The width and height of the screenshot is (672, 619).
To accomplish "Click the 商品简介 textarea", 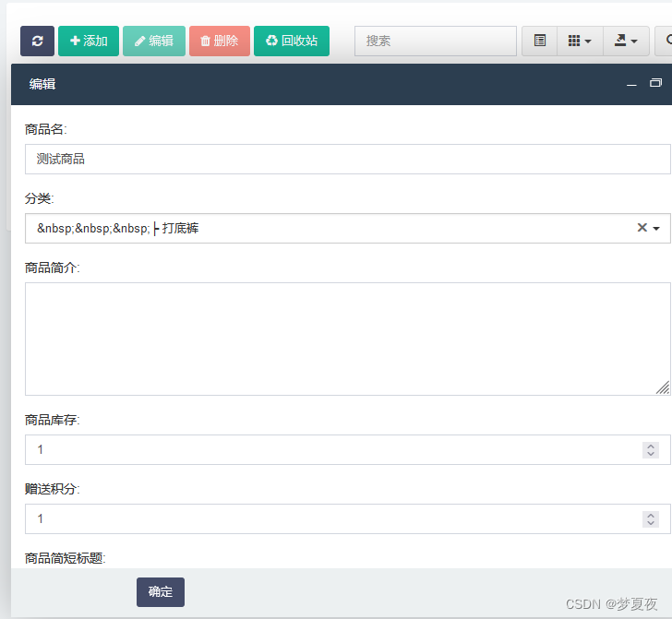I will click(x=348, y=339).
